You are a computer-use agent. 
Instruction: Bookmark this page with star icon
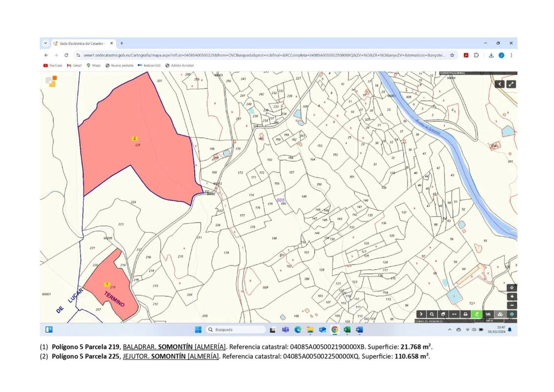pos(452,55)
